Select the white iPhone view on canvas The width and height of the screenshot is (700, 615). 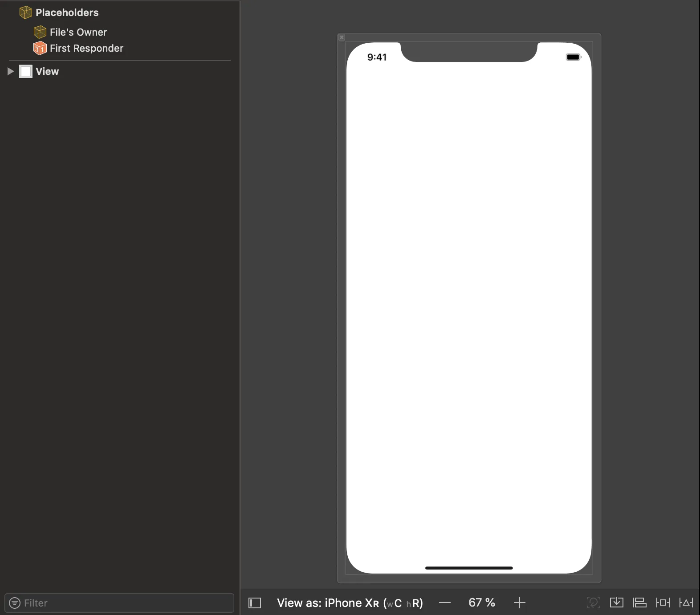469,307
